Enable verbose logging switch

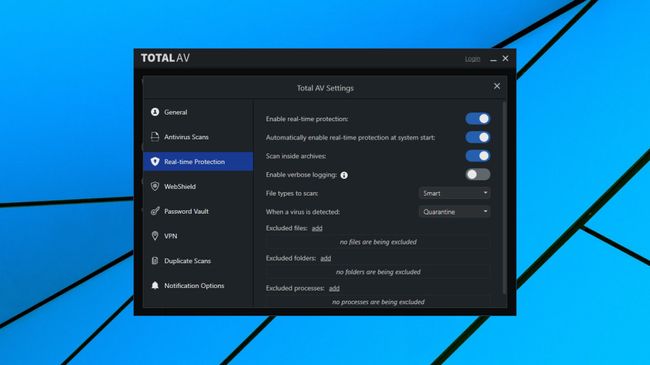(478, 175)
